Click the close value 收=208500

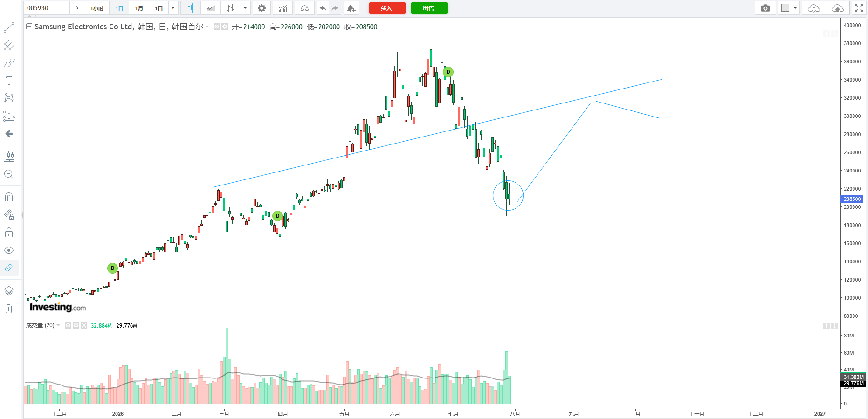click(361, 27)
